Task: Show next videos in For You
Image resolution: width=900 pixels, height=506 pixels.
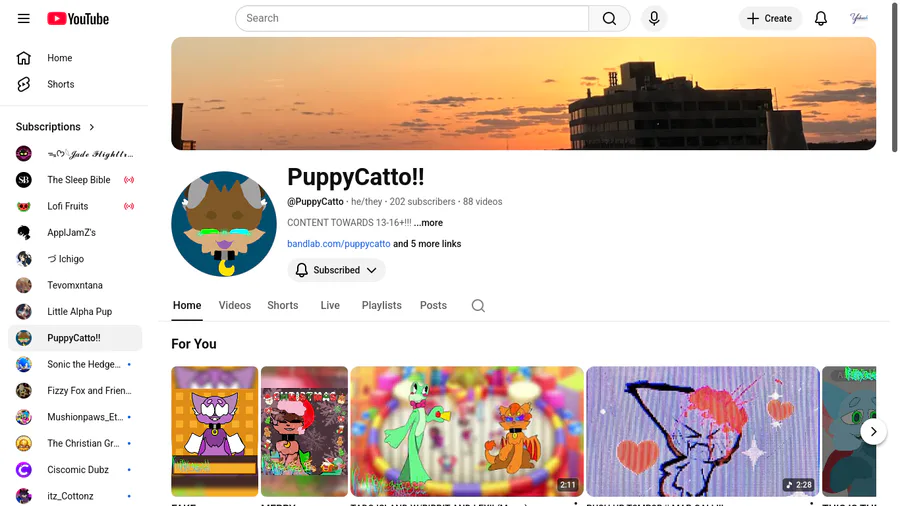Action: (x=873, y=431)
